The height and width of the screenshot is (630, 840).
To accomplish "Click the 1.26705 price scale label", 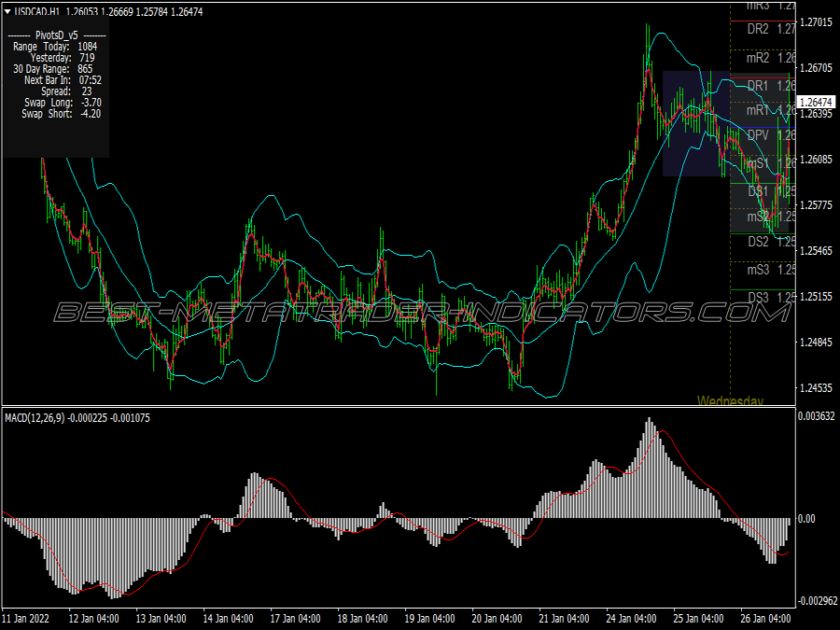I will pyautogui.click(x=816, y=68).
